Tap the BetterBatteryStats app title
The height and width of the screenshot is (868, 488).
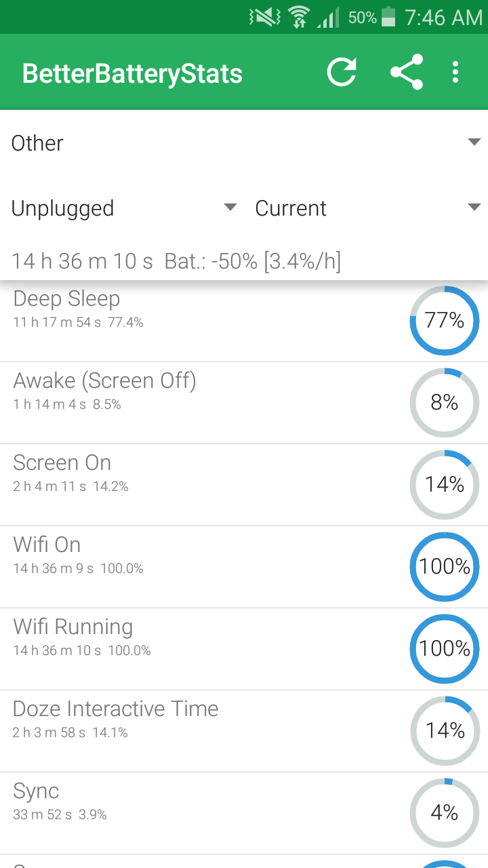click(132, 73)
